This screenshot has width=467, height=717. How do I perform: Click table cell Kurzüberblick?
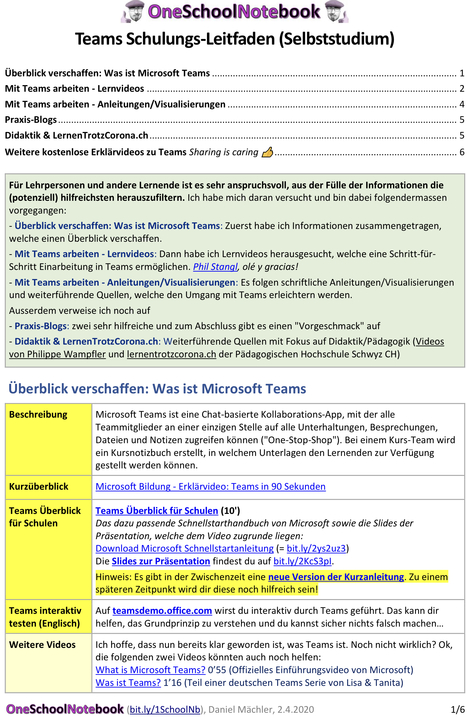click(48, 487)
